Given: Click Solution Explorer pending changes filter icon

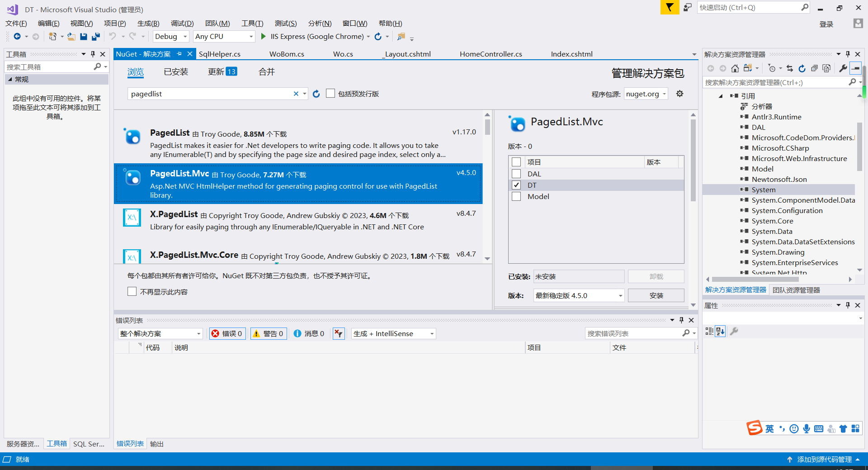Looking at the screenshot, I should coord(772,68).
